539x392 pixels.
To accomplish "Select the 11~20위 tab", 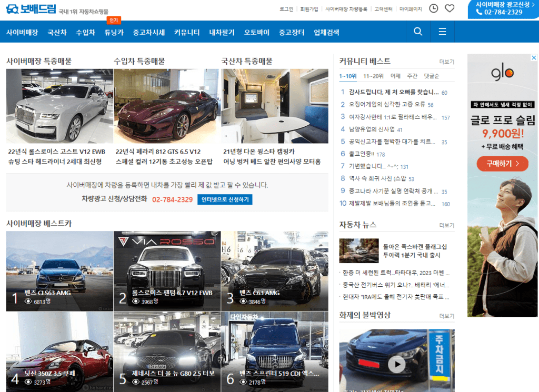I will [x=373, y=76].
